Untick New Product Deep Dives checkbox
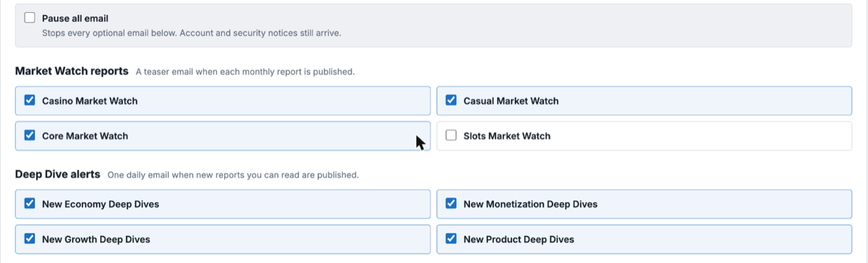Screen dimensions: 868x263 tap(451, 238)
